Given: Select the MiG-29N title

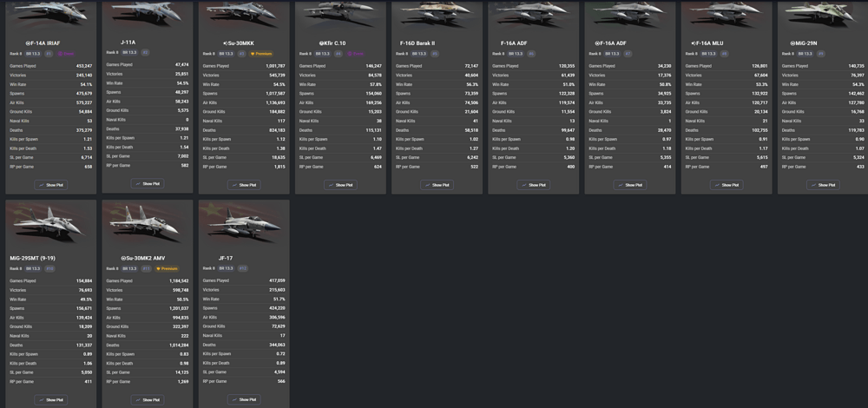Looking at the screenshot, I should point(802,43).
